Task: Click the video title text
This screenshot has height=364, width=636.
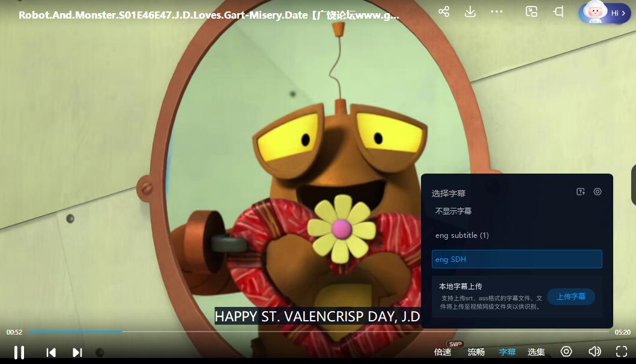Action: tap(209, 15)
